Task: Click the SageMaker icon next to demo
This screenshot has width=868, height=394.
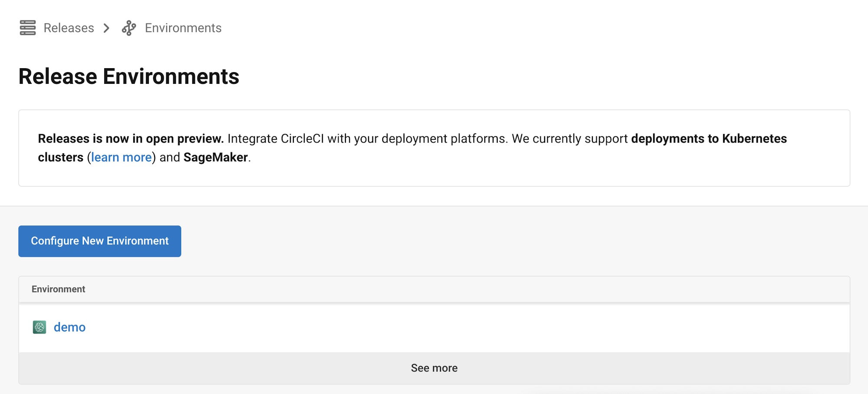Action: click(x=39, y=327)
